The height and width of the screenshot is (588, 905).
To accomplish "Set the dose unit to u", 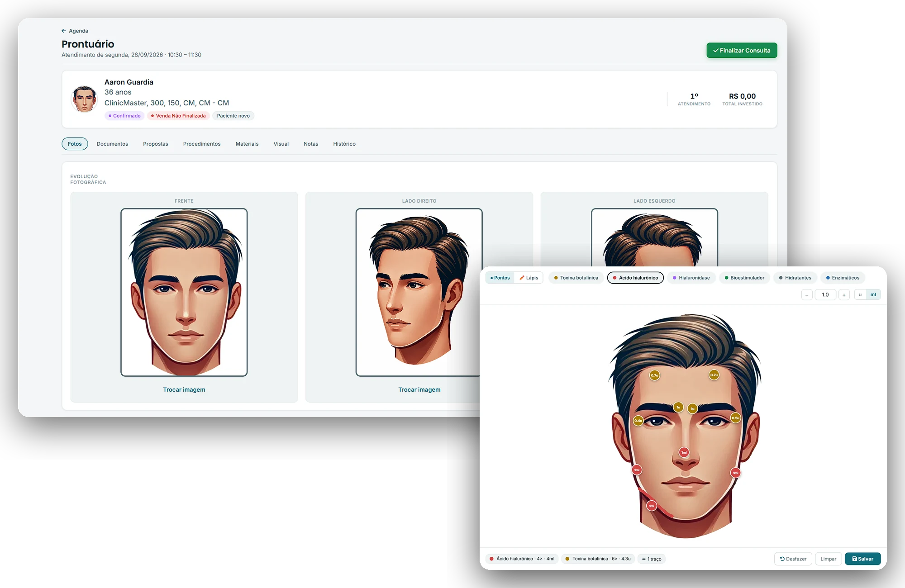I will point(860,295).
